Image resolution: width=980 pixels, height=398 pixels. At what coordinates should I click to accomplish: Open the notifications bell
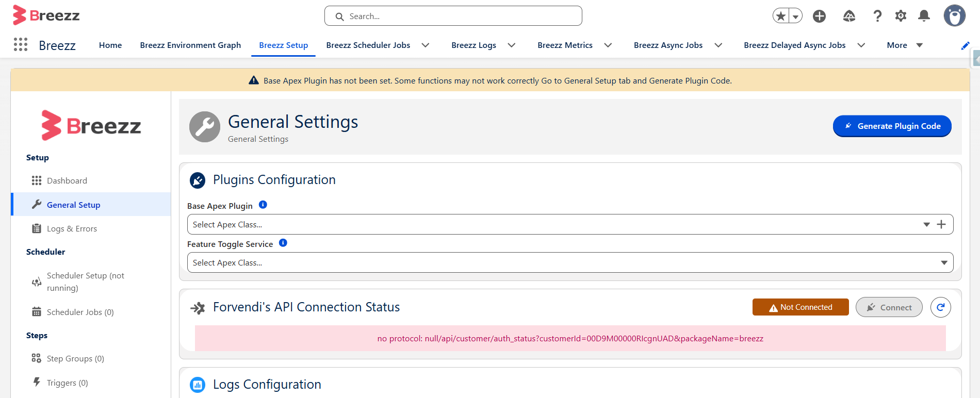[924, 16]
